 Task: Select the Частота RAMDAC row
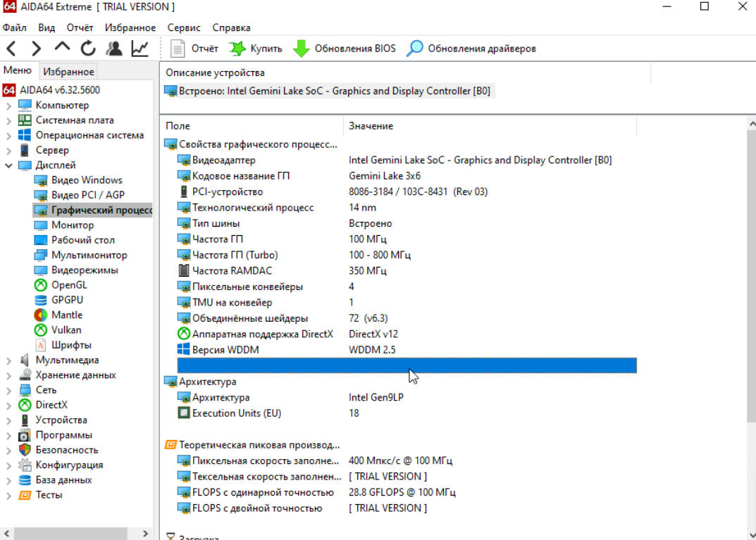point(407,271)
